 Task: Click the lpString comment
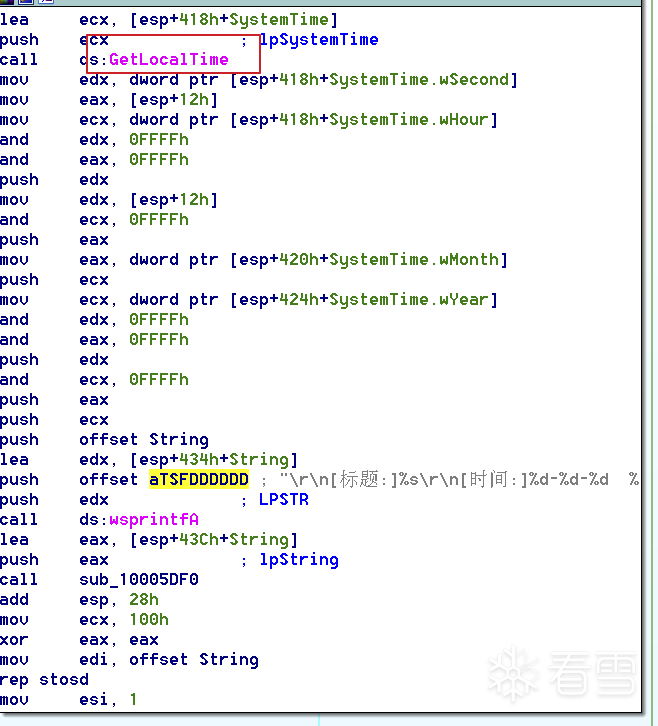pyautogui.click(x=299, y=560)
